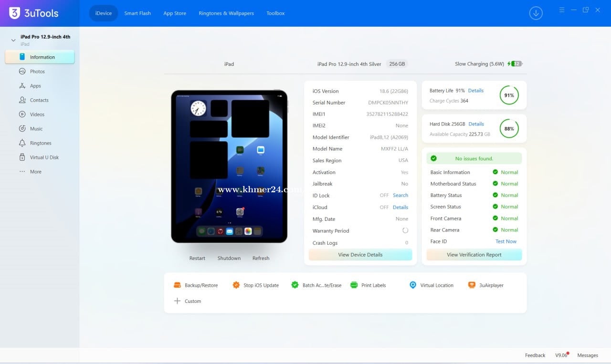Open the hamburger menu icon in title bar
611x364 pixels.
pos(562,10)
